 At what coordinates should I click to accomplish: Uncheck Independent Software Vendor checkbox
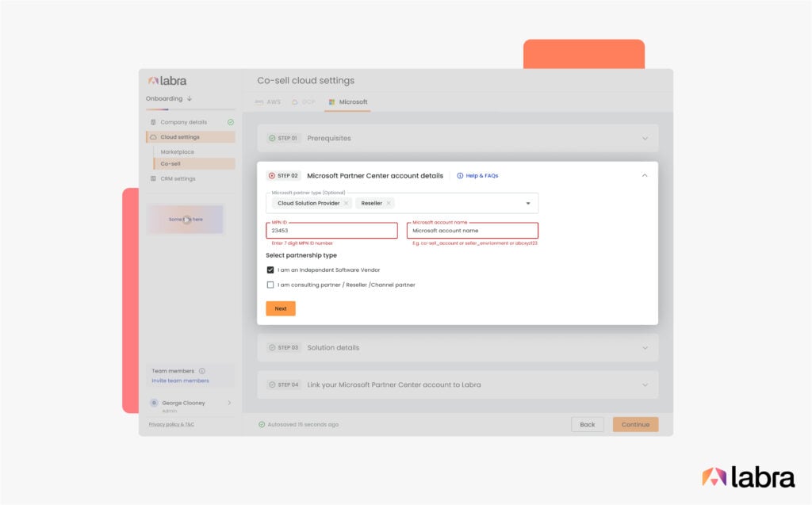270,270
